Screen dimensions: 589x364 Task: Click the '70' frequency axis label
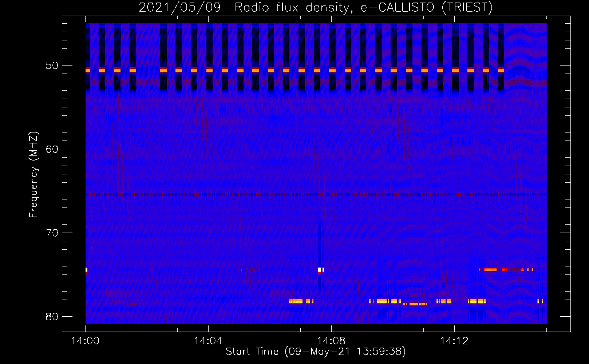coord(52,233)
